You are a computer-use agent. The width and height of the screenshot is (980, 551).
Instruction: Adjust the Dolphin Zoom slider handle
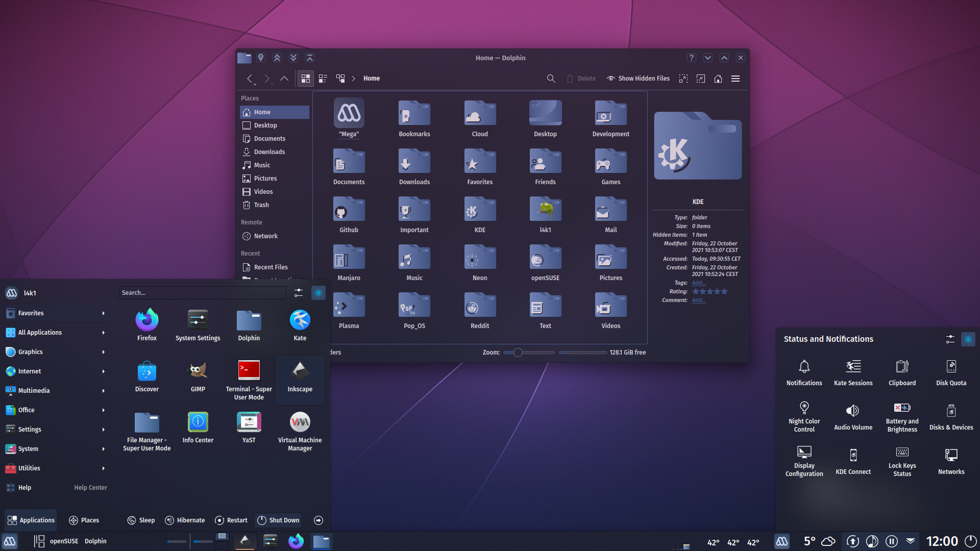tap(518, 353)
